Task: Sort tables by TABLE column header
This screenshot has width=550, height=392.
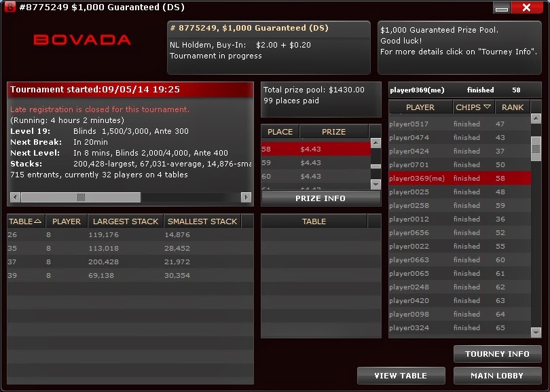Action: [26, 221]
